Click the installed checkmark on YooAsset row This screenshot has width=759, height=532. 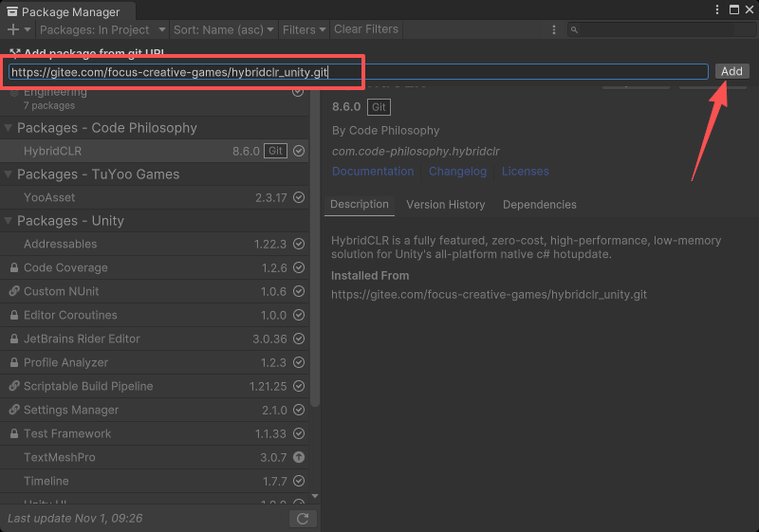[299, 197]
